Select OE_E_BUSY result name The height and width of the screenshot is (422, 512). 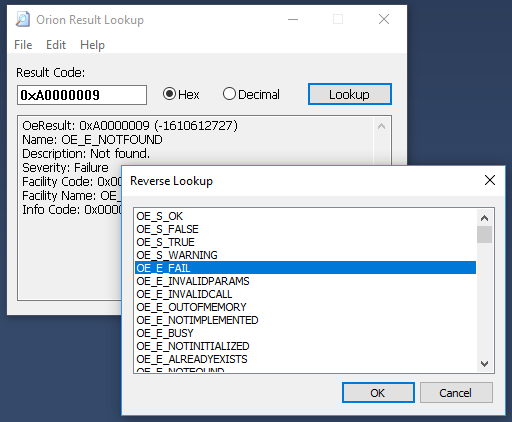click(x=305, y=333)
